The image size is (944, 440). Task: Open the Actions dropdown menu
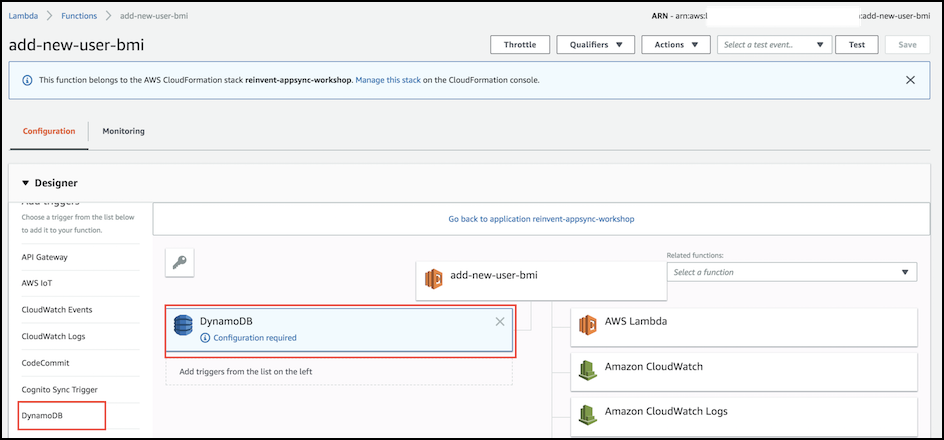[677, 45]
